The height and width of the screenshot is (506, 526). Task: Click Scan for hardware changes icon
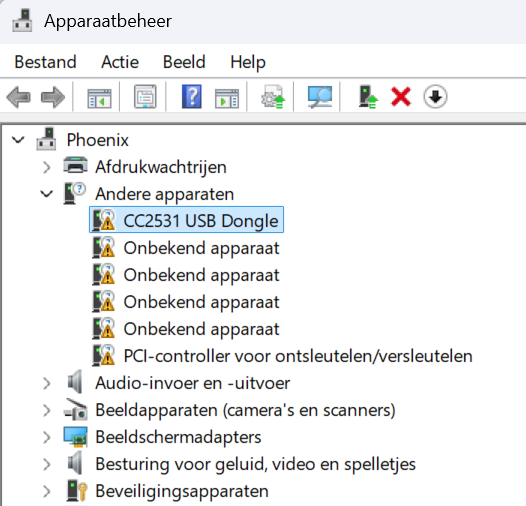pyautogui.click(x=320, y=97)
